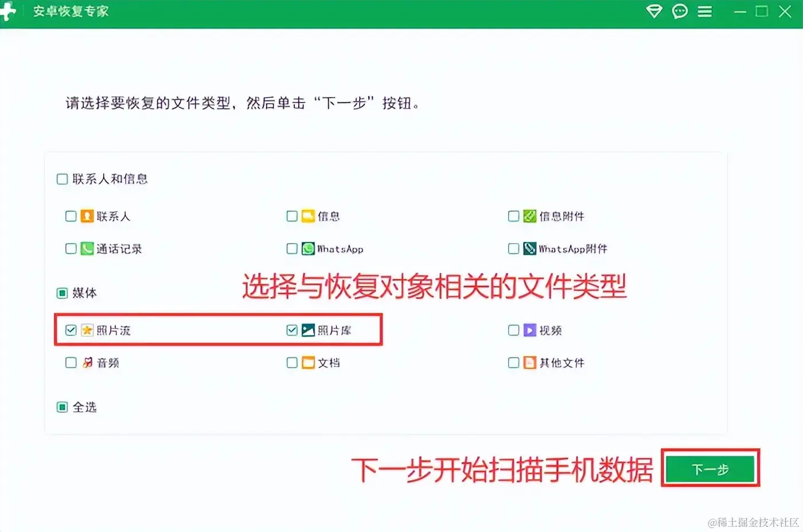Screen dimensions: 803x532
Task: Click the 照片库 picture icon
Action: tap(308, 330)
